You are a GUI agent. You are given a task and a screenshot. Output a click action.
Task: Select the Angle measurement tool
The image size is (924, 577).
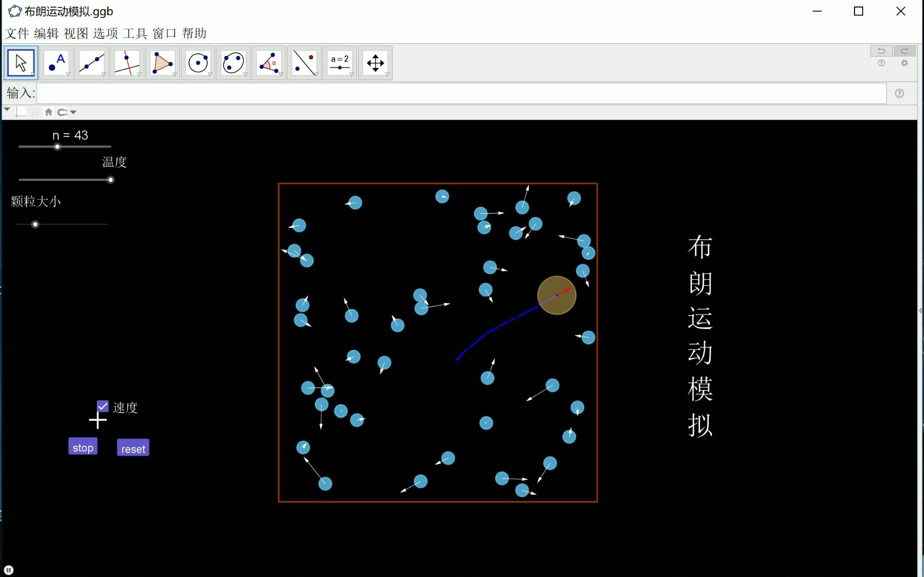[x=268, y=62]
